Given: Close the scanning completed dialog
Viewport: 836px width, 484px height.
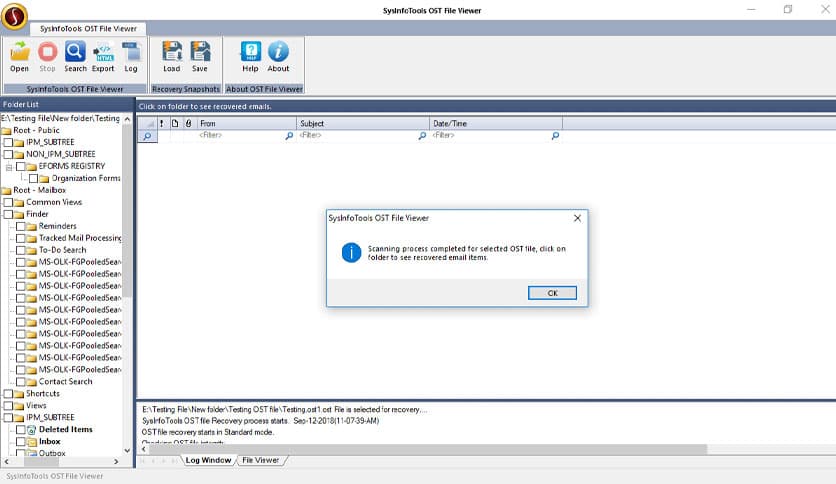Looking at the screenshot, I should tap(577, 218).
